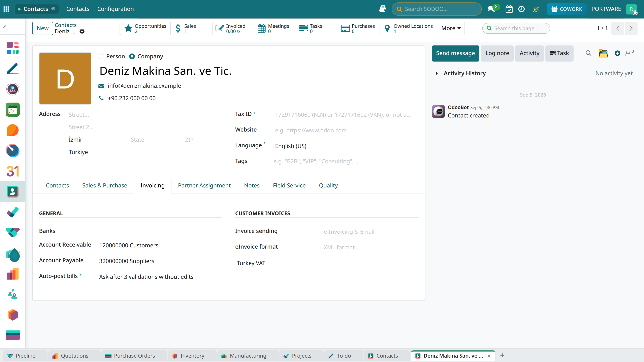644x362 pixels.
Task: Open the Invoice sending dropdown
Action: (x=371, y=232)
